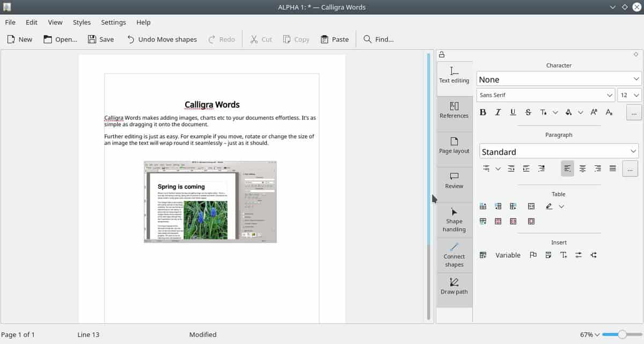Select the underline formatting icon
The image size is (644, 344).
point(513,112)
